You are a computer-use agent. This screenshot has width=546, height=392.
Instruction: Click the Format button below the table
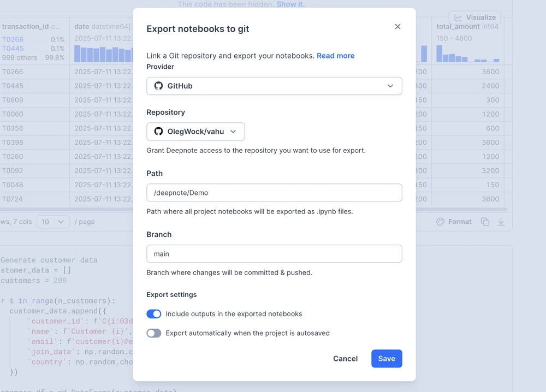coord(454,222)
